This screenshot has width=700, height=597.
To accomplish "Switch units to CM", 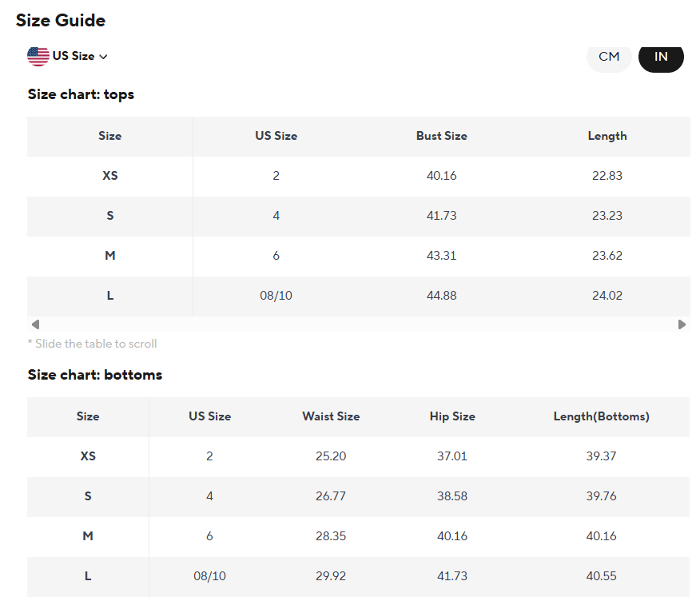I will (x=609, y=57).
